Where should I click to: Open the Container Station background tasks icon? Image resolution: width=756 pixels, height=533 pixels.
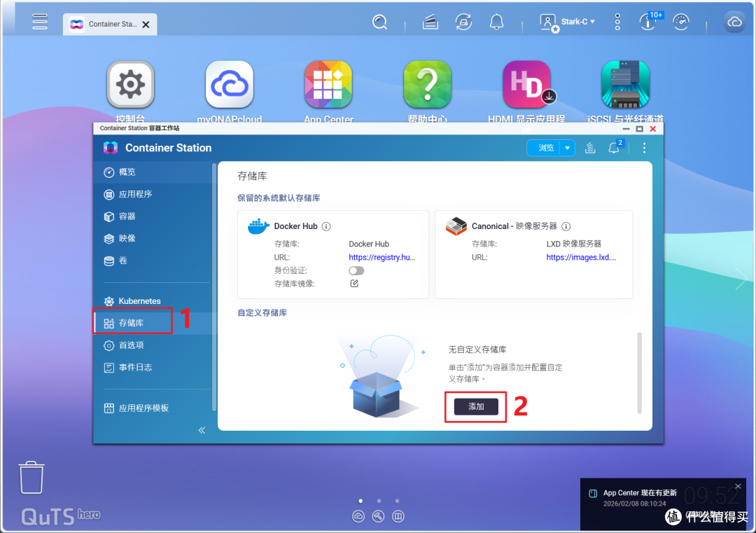coord(590,148)
